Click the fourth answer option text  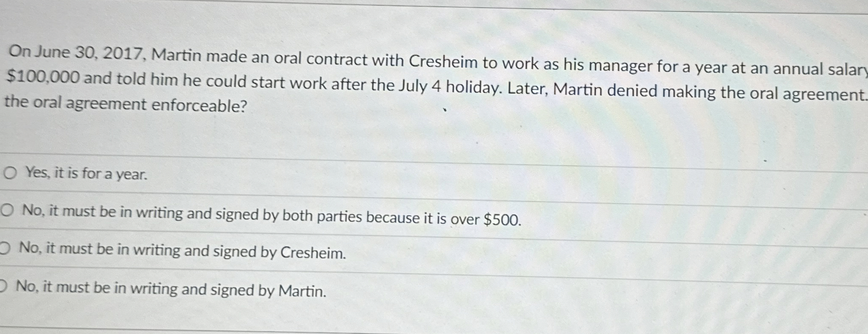170,290
